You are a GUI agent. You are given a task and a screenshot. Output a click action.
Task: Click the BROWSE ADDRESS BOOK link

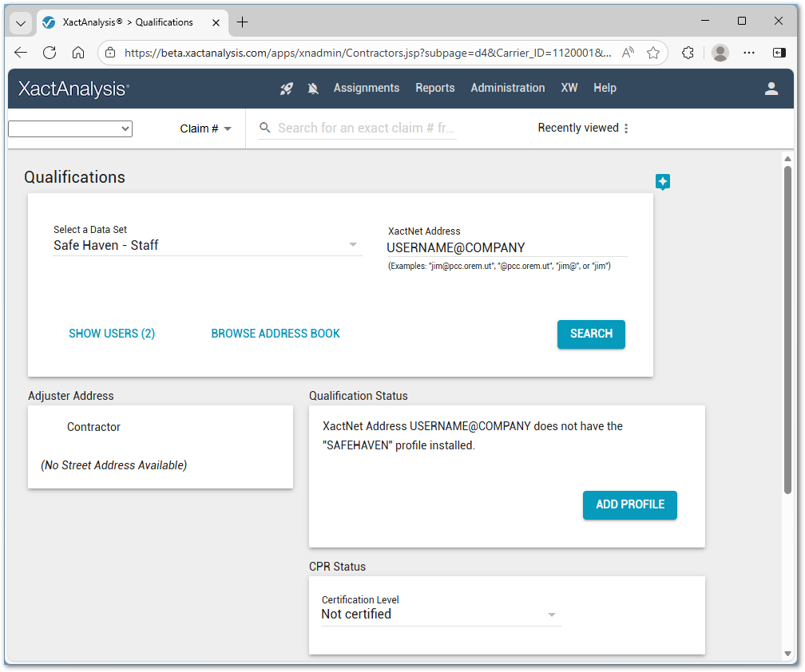276,334
